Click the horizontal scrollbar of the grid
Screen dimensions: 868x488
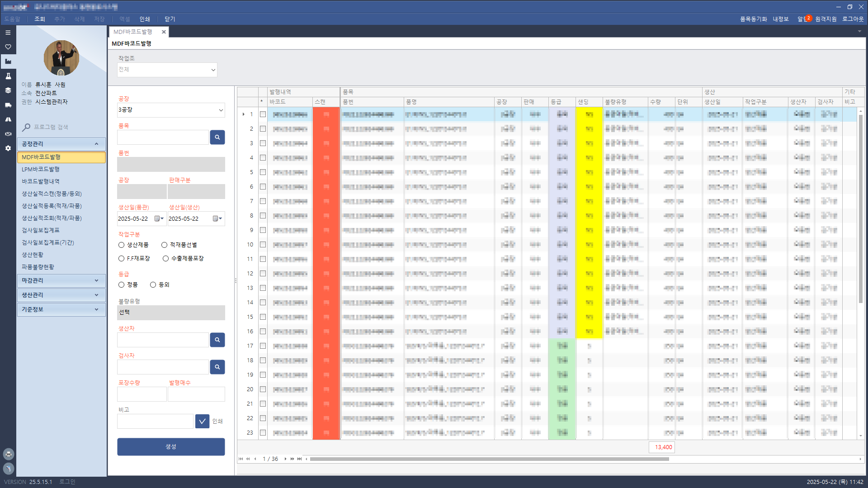pyautogui.click(x=489, y=459)
